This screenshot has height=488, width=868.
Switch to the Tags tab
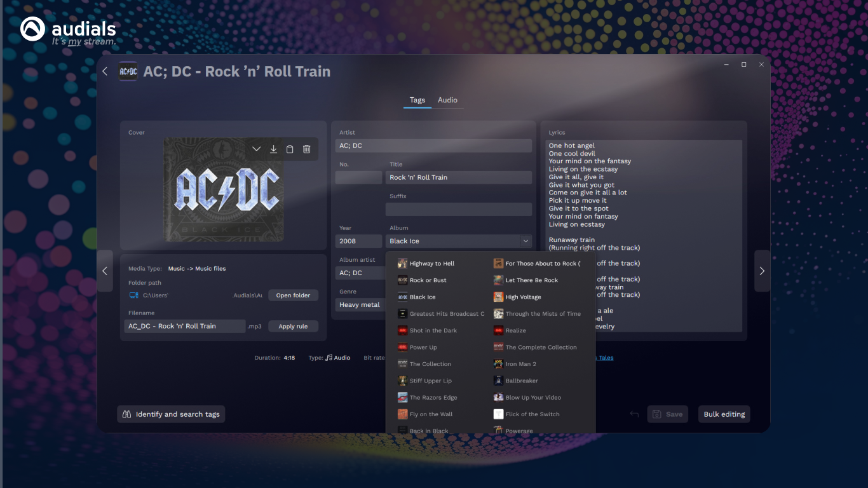pyautogui.click(x=417, y=100)
